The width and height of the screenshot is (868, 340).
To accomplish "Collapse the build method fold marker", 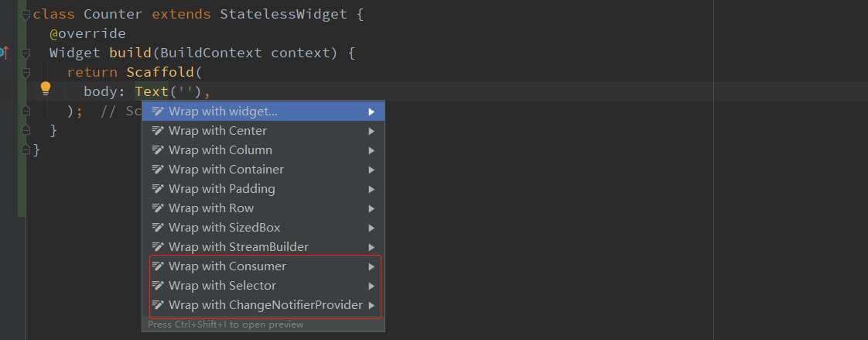I will click(x=26, y=53).
